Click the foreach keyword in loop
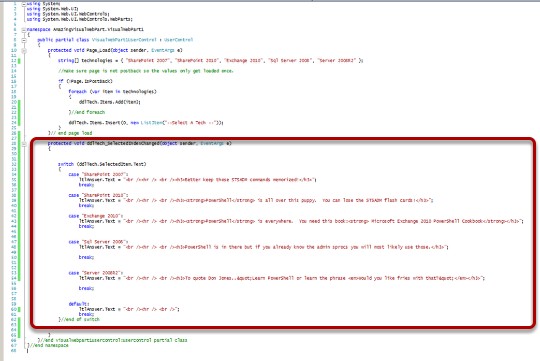Viewport: 540px width, 361px height. click(77, 92)
